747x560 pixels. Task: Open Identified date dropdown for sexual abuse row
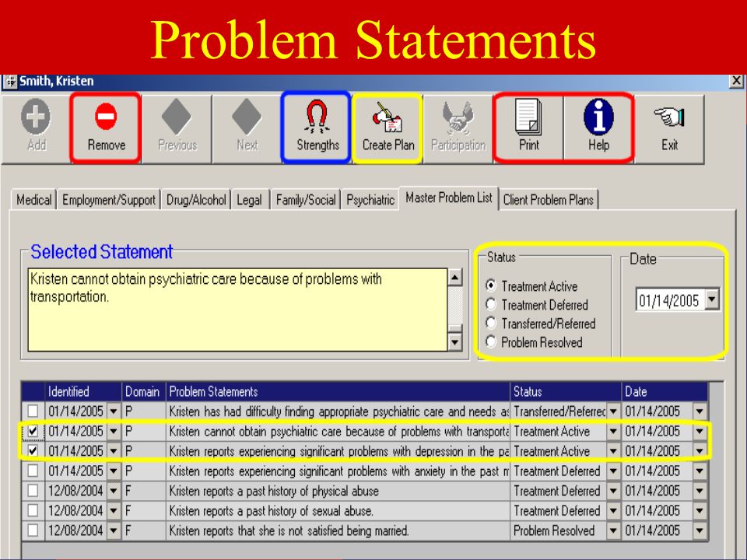[114, 510]
